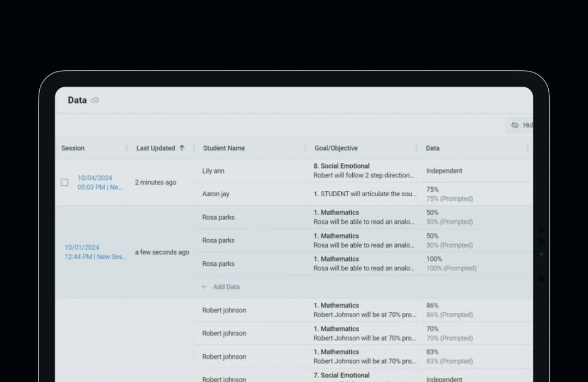The width and height of the screenshot is (588, 382).
Task: Click the cloud sync icon beside Data title
Action: pyautogui.click(x=95, y=100)
